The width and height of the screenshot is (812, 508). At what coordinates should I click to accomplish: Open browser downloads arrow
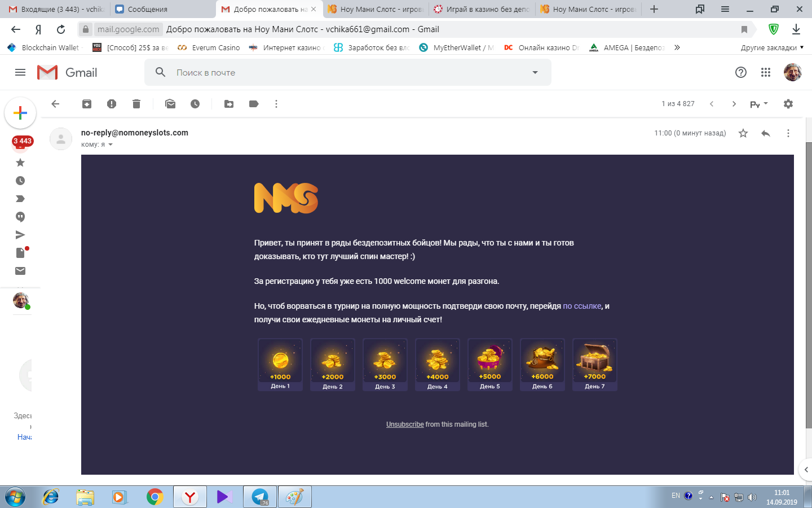point(796,29)
